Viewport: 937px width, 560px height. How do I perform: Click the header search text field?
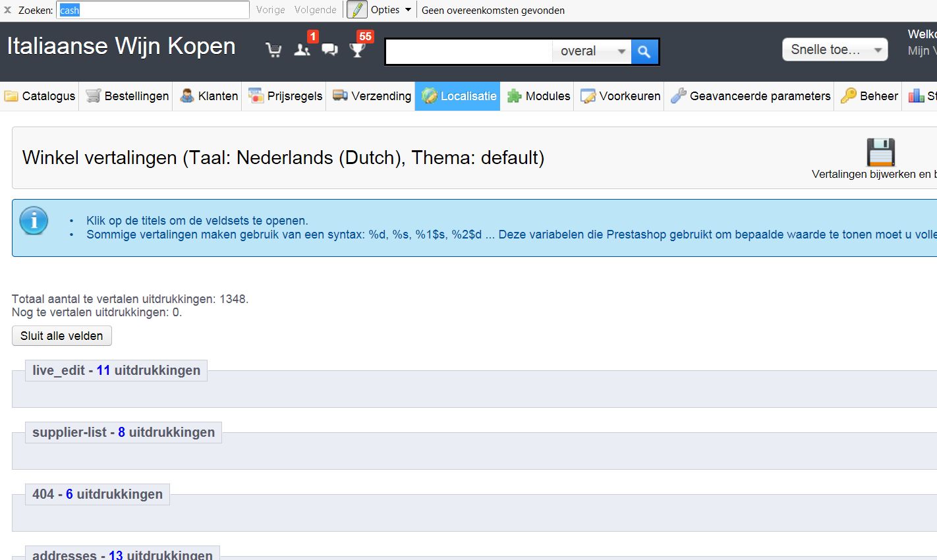pyautogui.click(x=468, y=51)
